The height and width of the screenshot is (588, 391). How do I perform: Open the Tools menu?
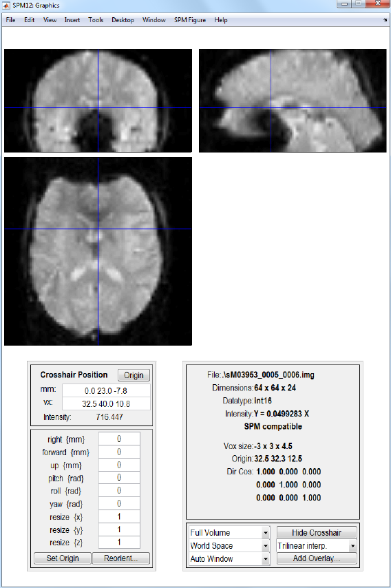click(96, 20)
